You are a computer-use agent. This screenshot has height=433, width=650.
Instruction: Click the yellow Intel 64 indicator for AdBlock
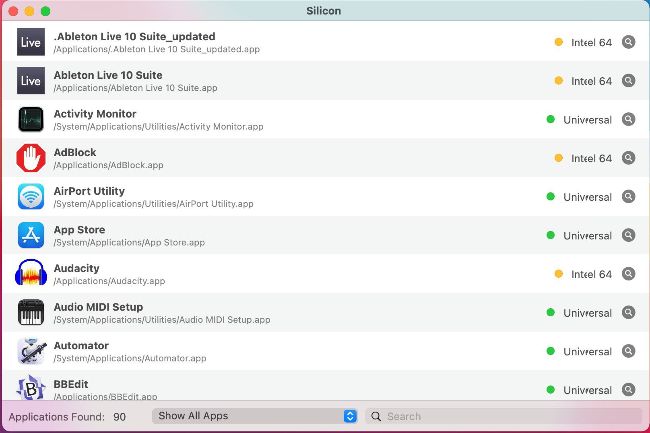click(x=559, y=158)
